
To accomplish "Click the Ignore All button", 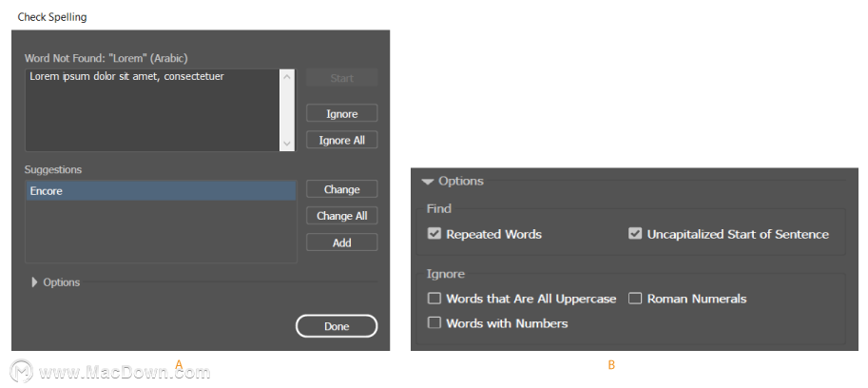I will (341, 140).
